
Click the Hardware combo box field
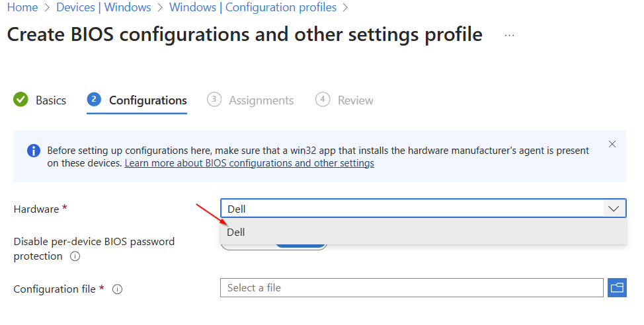point(410,209)
